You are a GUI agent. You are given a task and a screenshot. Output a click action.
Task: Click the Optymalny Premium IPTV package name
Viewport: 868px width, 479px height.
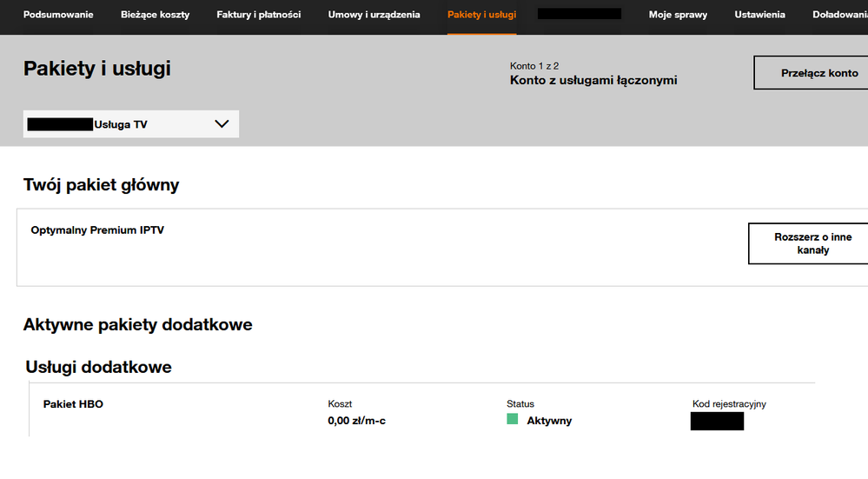click(97, 230)
